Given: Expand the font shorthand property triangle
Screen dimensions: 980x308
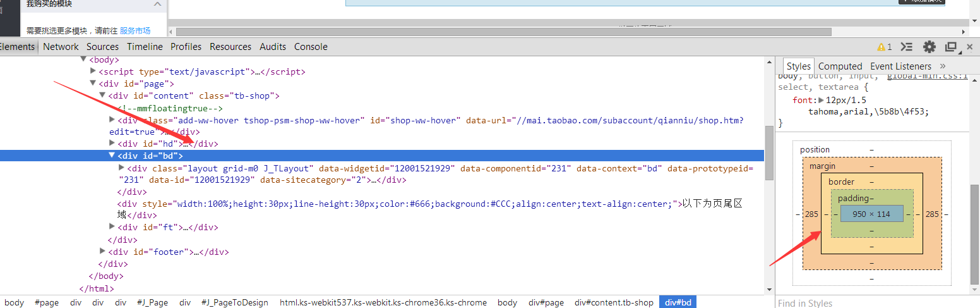Looking at the screenshot, I should [822, 100].
